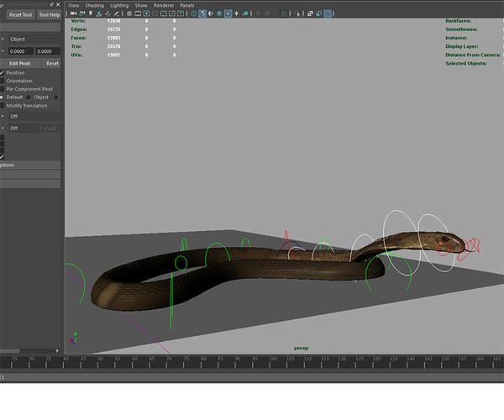Open the first Off dropdown

[x=34, y=116]
